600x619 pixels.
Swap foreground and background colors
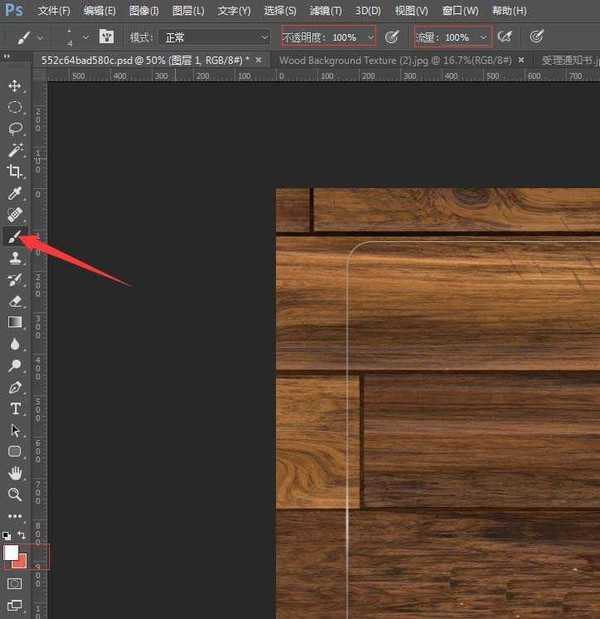coord(22,536)
